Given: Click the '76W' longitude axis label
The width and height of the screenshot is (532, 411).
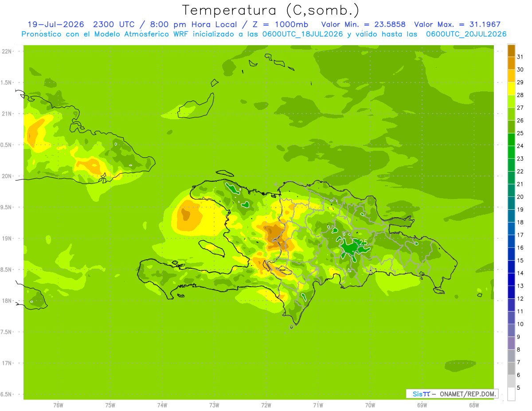Looking at the screenshot, I should (58, 405).
